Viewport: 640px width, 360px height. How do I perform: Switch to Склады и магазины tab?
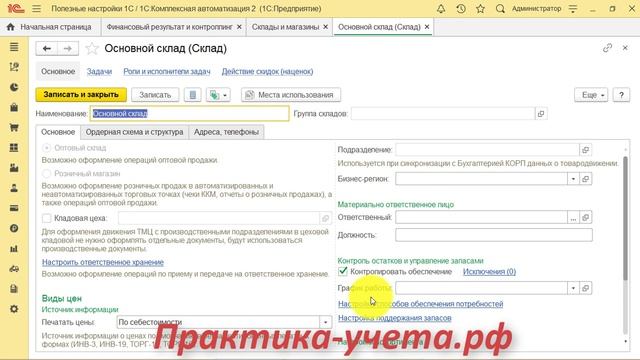coord(285,27)
